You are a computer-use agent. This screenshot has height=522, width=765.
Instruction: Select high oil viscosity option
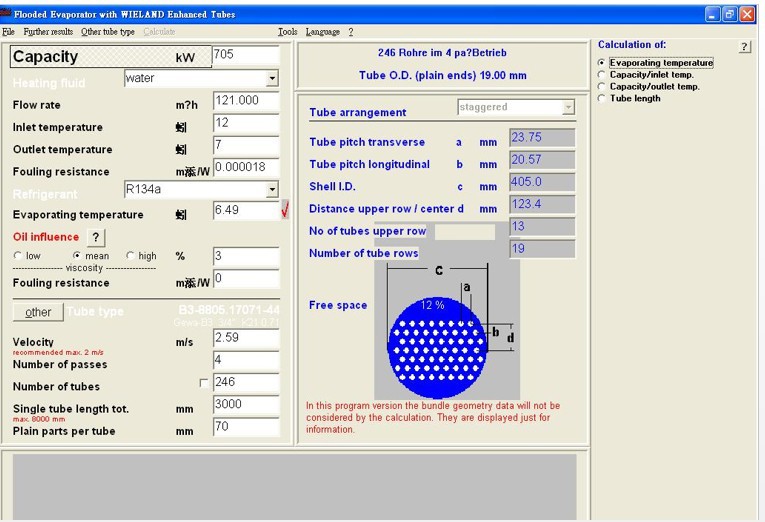130,256
